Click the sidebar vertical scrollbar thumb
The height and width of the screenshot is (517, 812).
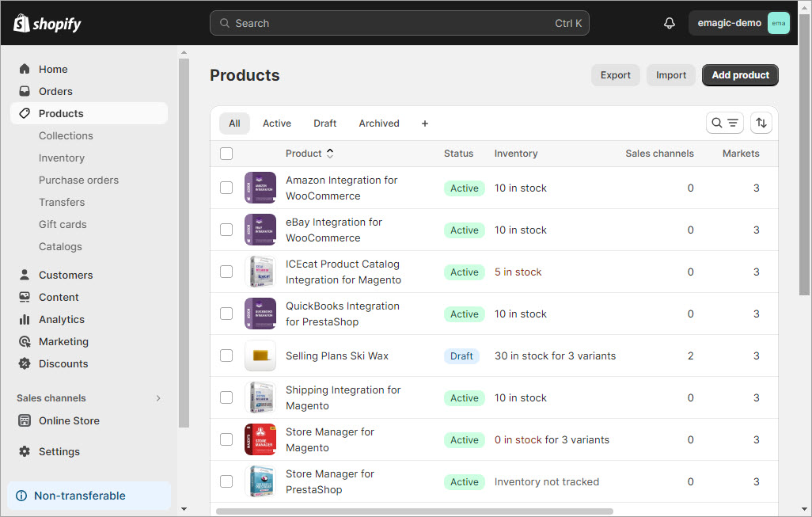(x=184, y=242)
